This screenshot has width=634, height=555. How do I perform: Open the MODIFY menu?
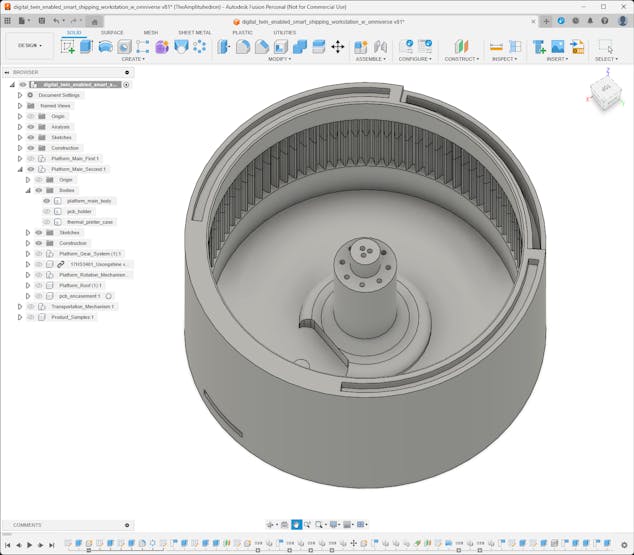(x=280, y=59)
